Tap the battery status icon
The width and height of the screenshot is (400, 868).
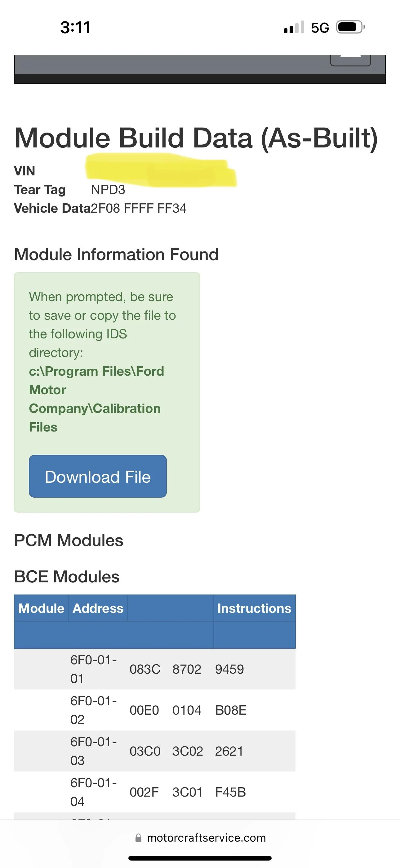(350, 27)
